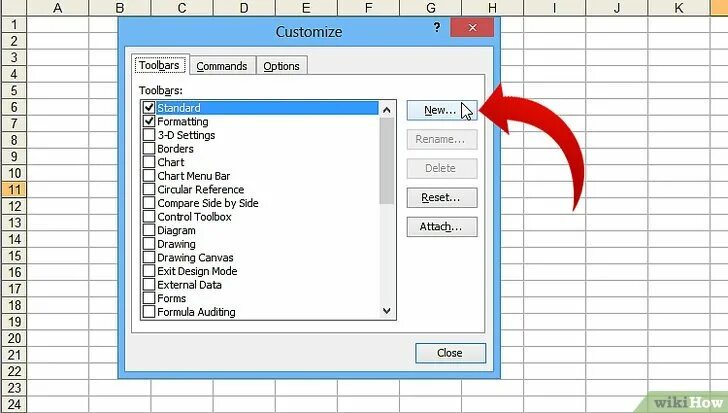Switch to the Options tab

281,66
